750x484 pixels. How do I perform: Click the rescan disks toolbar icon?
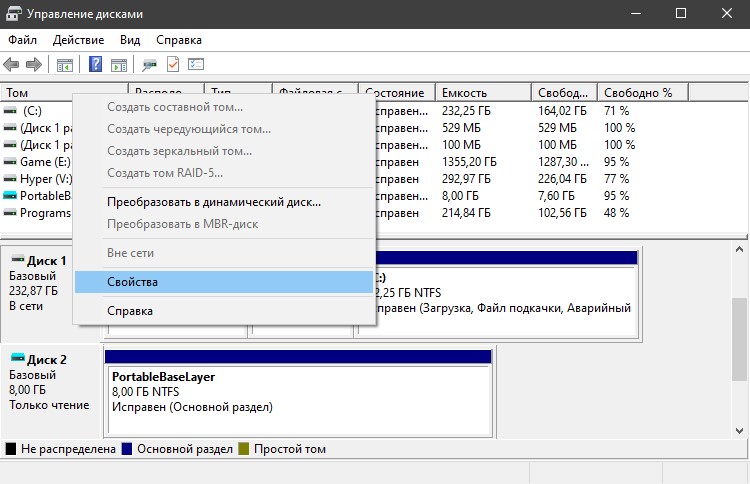click(x=149, y=65)
